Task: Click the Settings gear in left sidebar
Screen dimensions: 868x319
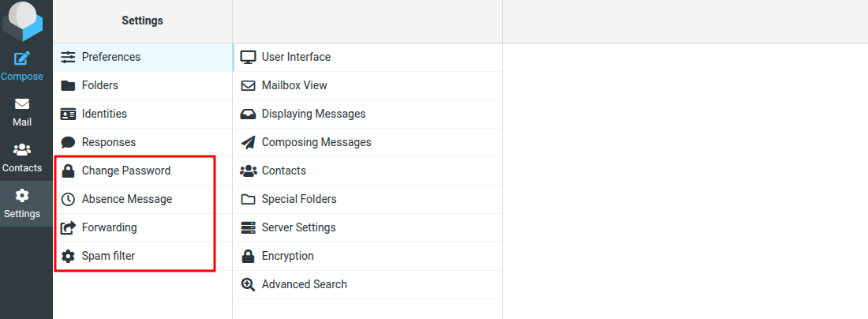Action: 22,195
